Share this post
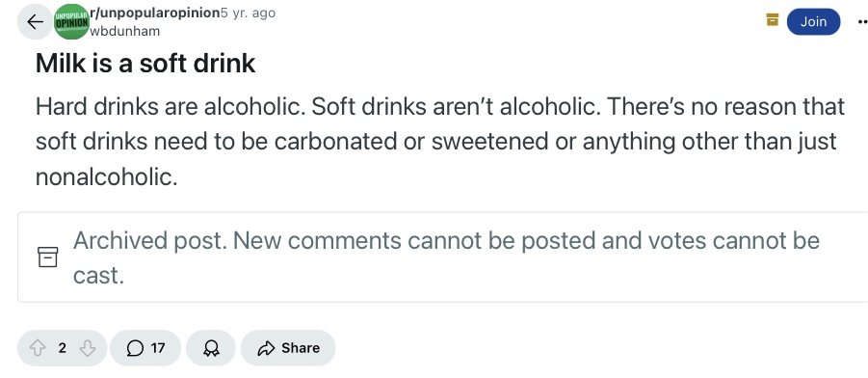This screenshot has width=868, height=378. pyautogui.click(x=288, y=348)
